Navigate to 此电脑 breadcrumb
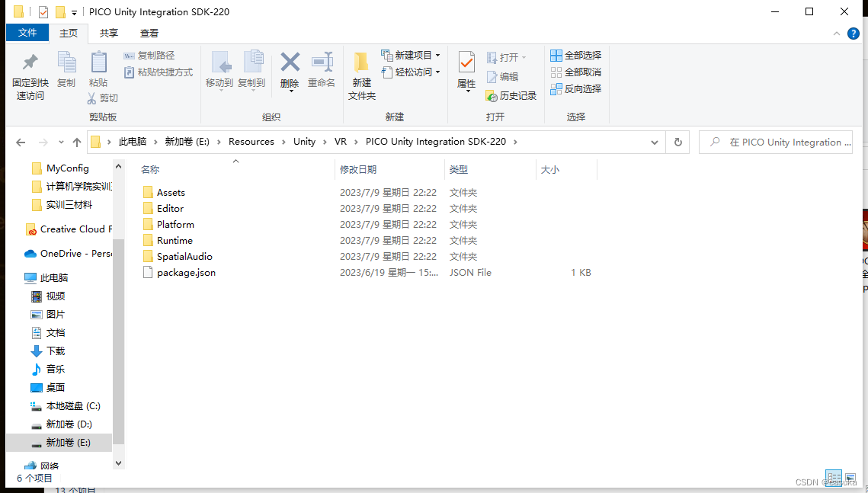The image size is (868, 493). [133, 142]
